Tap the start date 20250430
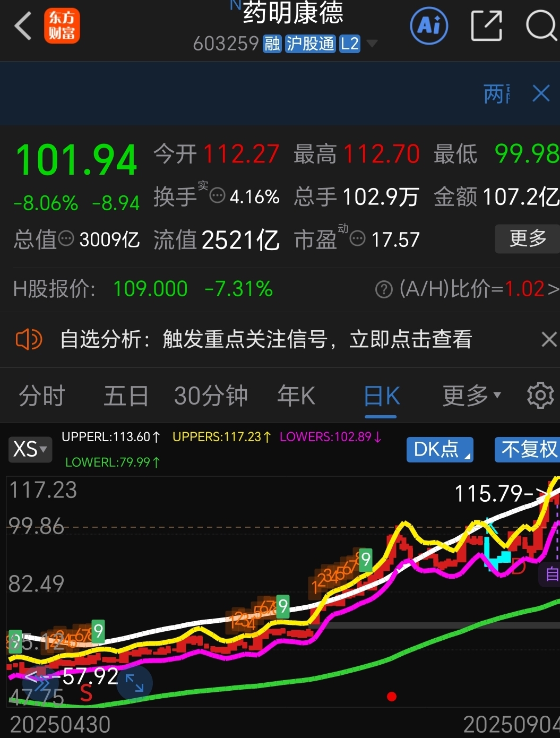Image resolution: width=560 pixels, height=738 pixels. [x=60, y=725]
